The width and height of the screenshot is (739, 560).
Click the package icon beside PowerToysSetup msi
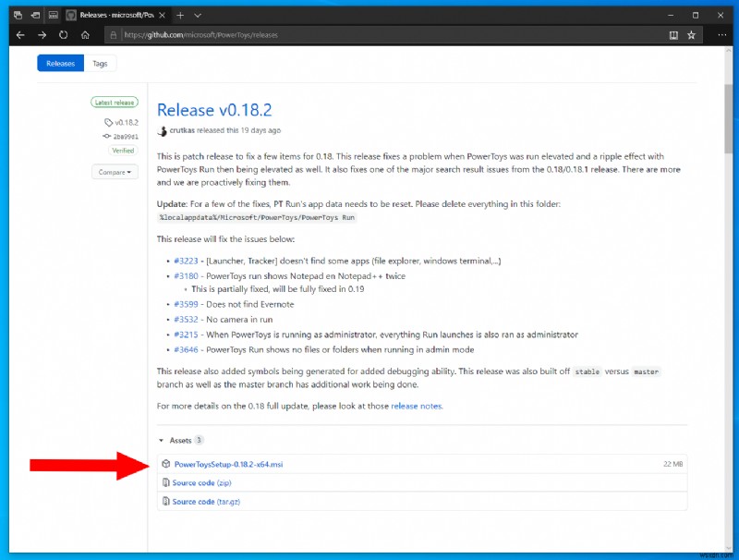[166, 464]
